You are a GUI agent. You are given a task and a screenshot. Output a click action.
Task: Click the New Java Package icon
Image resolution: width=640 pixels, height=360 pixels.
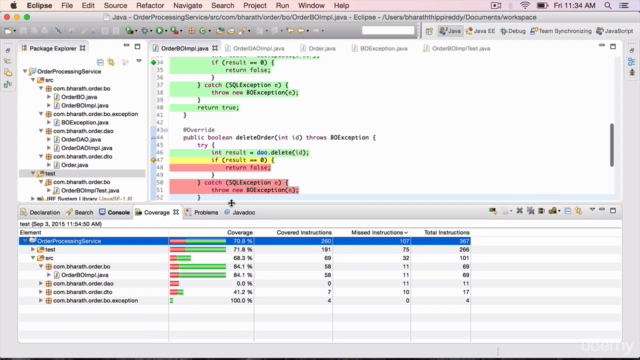(x=191, y=31)
